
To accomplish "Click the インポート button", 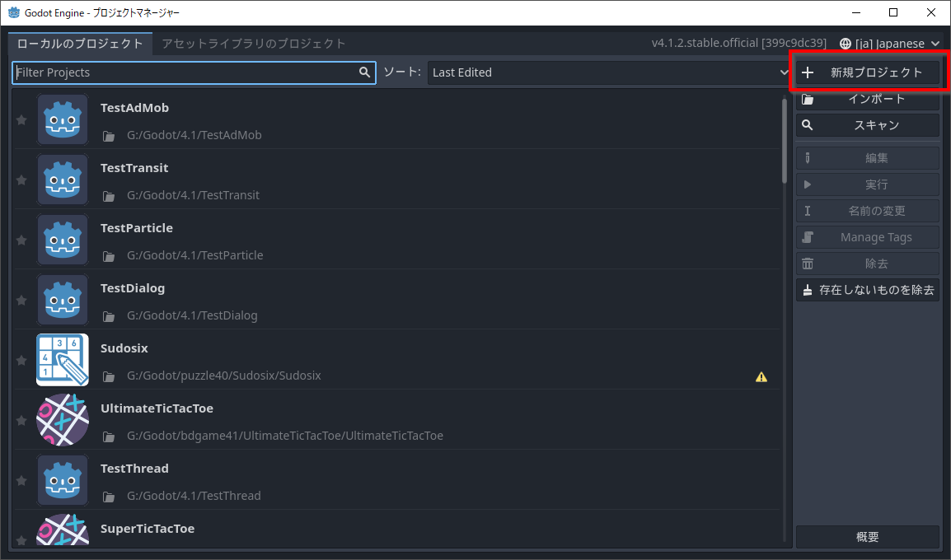I will click(x=868, y=99).
